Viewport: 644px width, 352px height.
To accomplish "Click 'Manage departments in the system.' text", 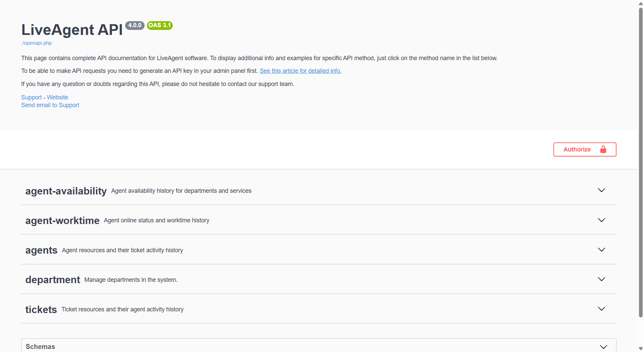I will click(131, 280).
